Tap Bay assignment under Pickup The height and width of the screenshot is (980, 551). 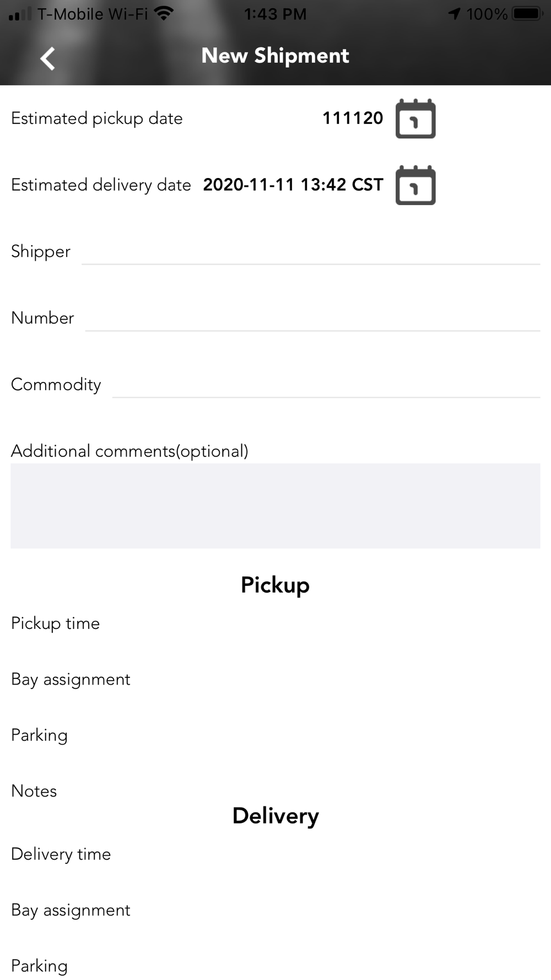point(71,679)
